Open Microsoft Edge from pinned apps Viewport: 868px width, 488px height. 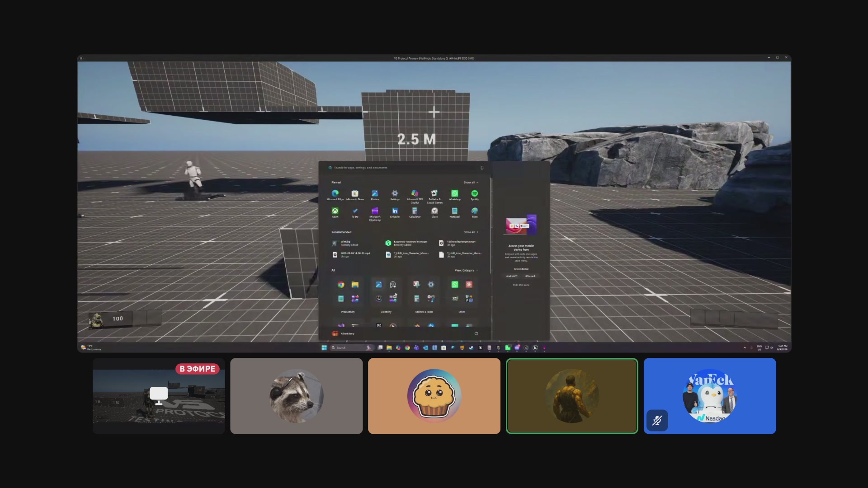(335, 195)
